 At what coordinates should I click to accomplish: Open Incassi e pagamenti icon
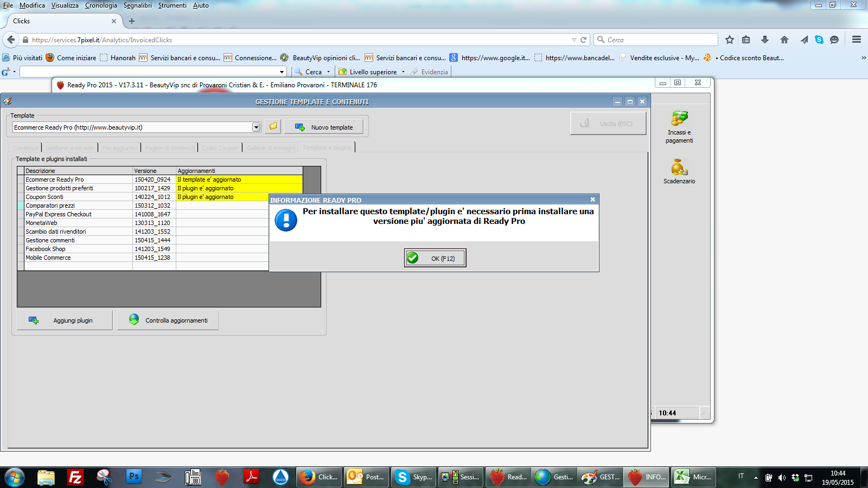679,127
